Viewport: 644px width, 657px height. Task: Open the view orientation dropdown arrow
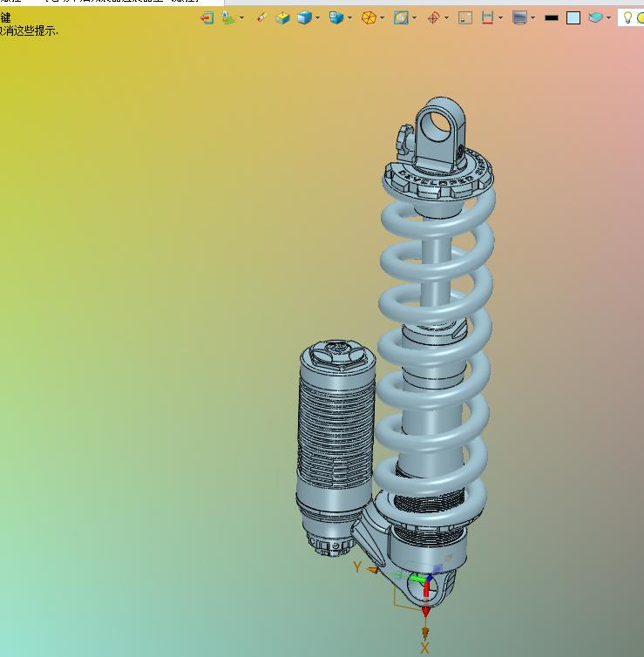[x=349, y=18]
